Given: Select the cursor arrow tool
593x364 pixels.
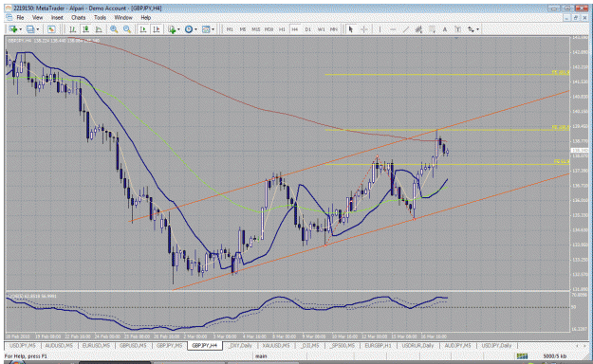Looking at the screenshot, I should point(350,29).
